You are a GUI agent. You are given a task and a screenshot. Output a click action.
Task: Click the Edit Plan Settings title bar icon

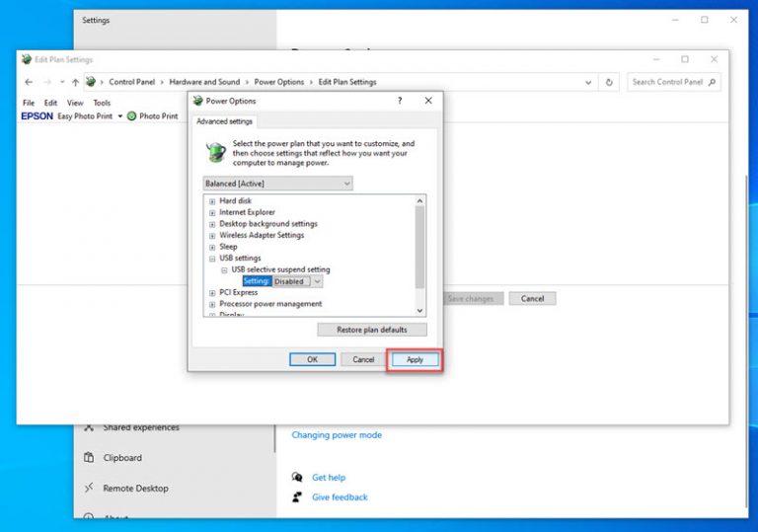26,59
